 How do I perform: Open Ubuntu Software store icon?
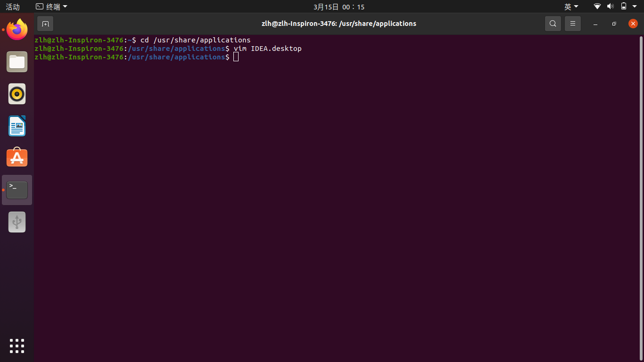coord(17,158)
